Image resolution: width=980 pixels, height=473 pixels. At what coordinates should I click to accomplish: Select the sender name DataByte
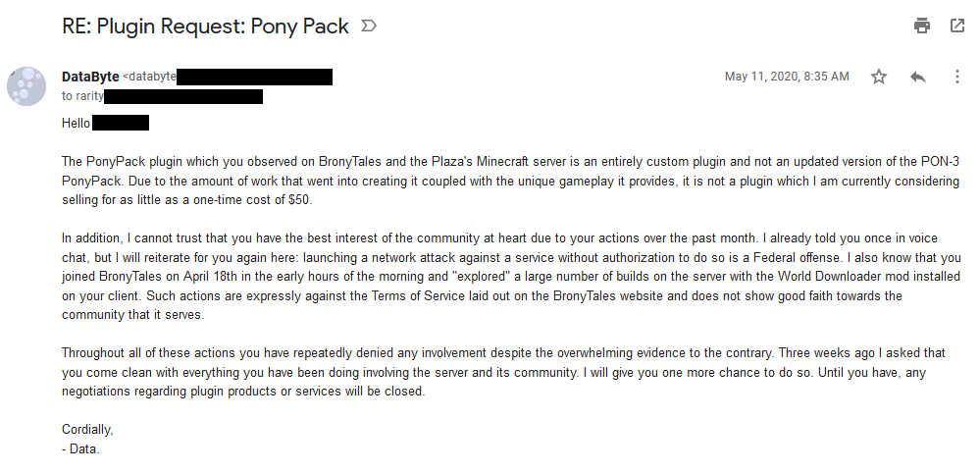[90, 77]
